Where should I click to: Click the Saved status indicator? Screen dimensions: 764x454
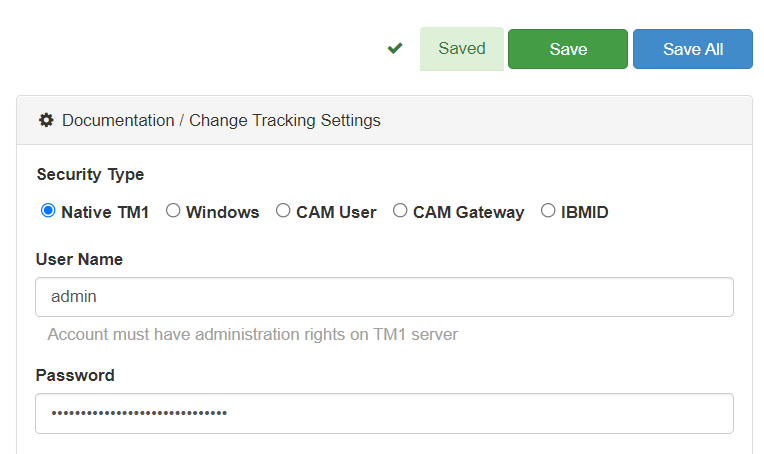click(461, 49)
